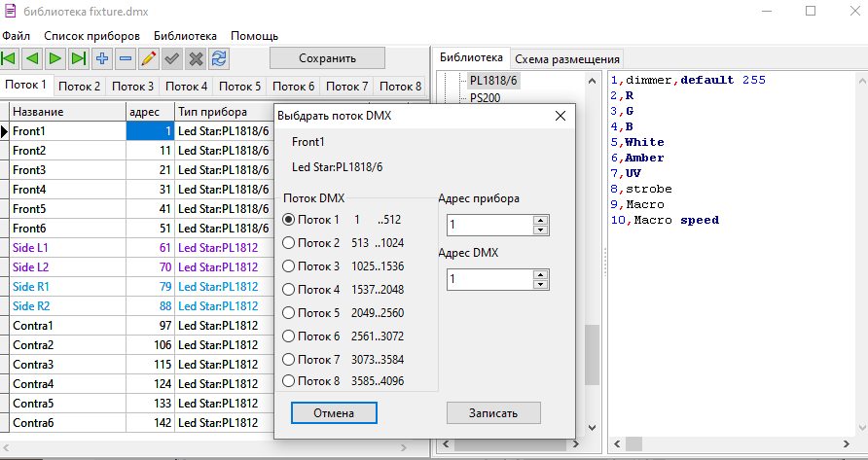This screenshot has height=460, width=868.
Task: Select Поток 8 radio button
Action: coord(288,381)
